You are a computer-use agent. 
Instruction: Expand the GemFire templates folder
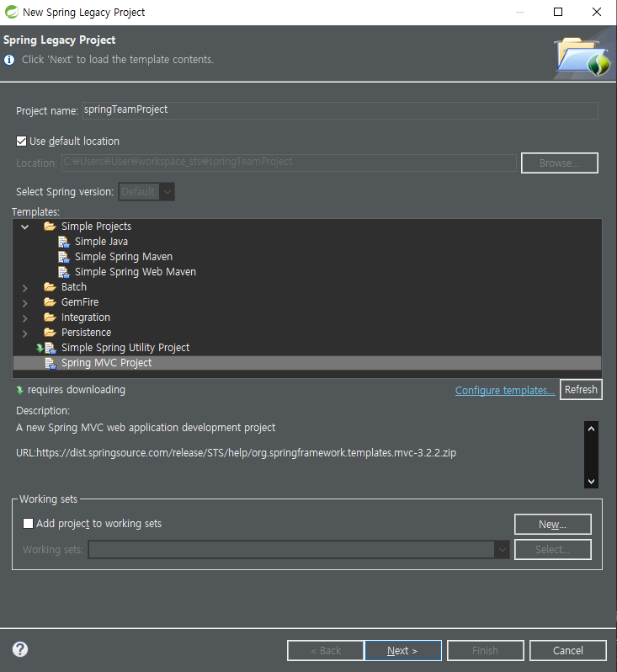(25, 303)
